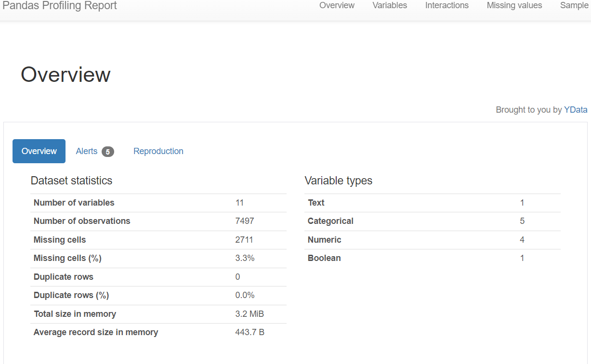The height and width of the screenshot is (364, 591).
Task: Select the blue Overview tab
Action: click(x=39, y=151)
